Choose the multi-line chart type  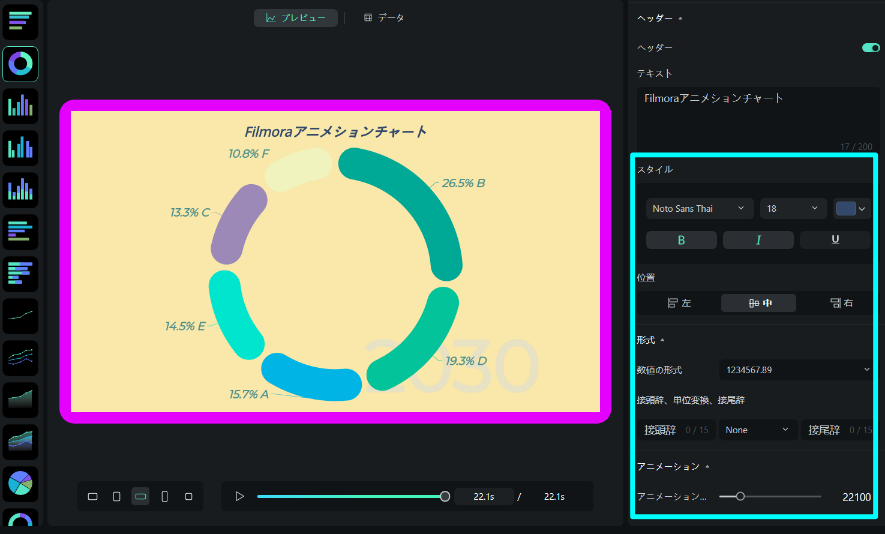click(x=20, y=358)
